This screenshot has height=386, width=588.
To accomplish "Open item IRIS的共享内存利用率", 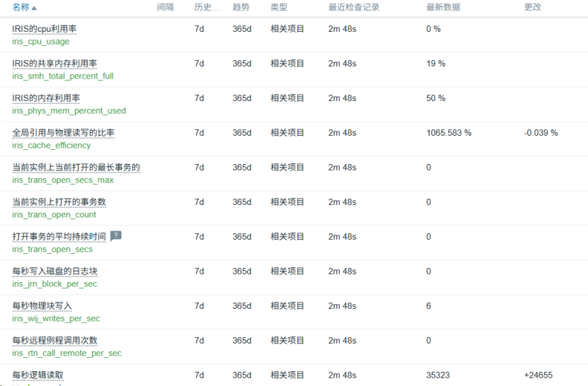I will click(54, 64).
